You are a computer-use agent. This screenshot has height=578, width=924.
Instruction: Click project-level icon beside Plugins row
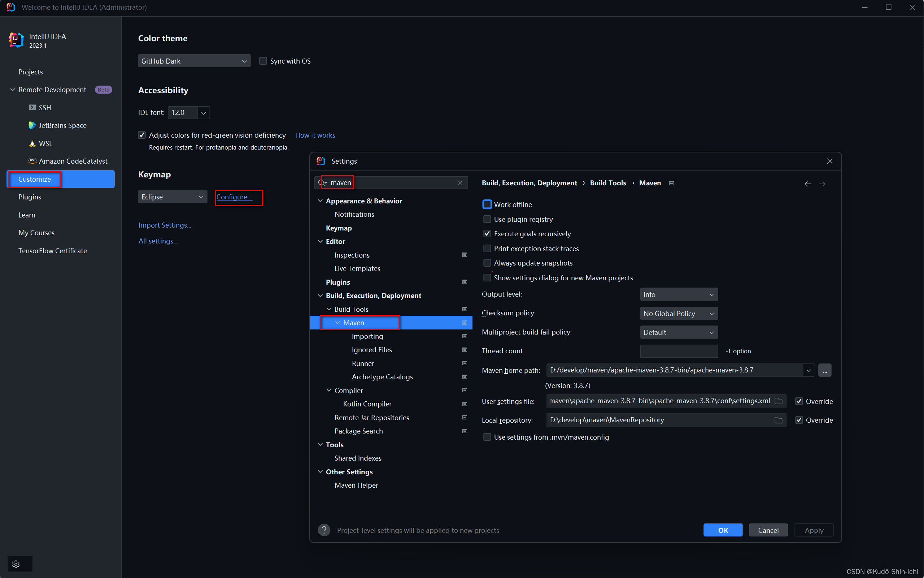pyautogui.click(x=465, y=282)
